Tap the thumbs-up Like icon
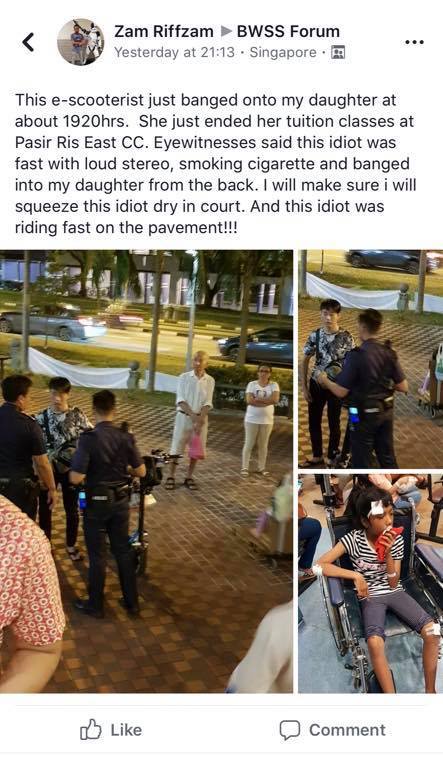The height and width of the screenshot is (761, 443). point(91,729)
